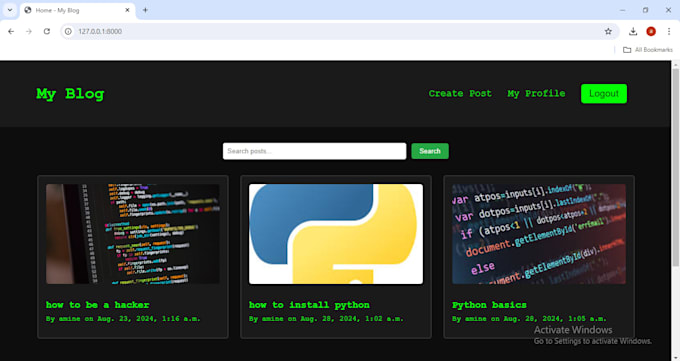
Task: Click the My Blog site title
Action: [x=70, y=94]
